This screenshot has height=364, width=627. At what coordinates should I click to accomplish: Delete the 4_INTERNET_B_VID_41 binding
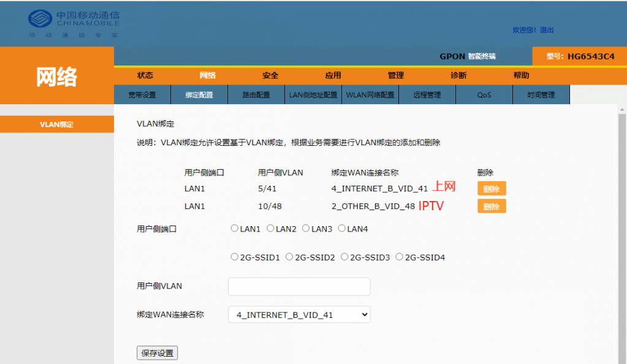point(492,189)
